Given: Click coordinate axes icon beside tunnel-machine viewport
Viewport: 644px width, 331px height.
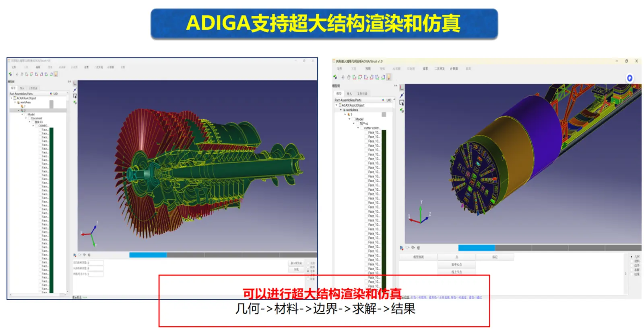Looking at the screenshot, I should 402,88.
